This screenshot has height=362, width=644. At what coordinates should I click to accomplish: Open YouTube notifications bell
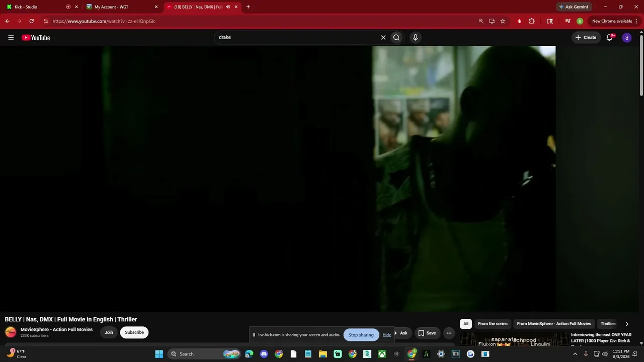(x=610, y=37)
